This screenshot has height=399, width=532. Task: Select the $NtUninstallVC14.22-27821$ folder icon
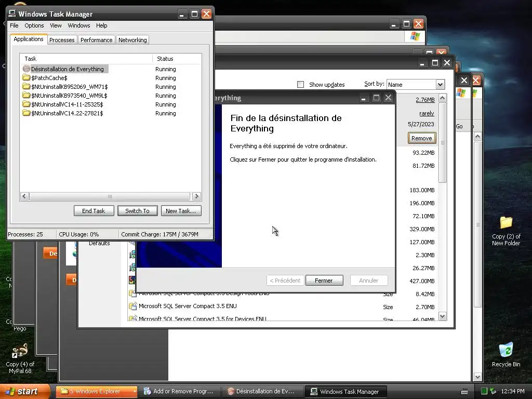coord(26,113)
